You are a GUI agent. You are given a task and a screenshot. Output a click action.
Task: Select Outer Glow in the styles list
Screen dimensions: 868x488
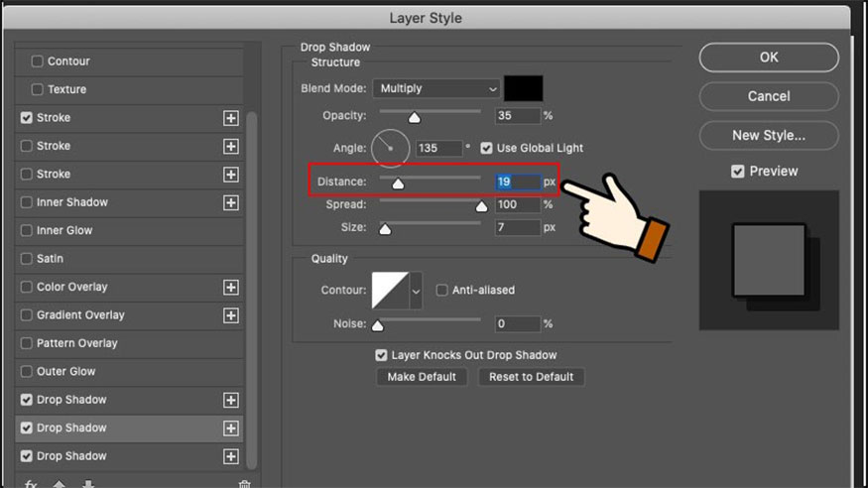[x=65, y=372]
